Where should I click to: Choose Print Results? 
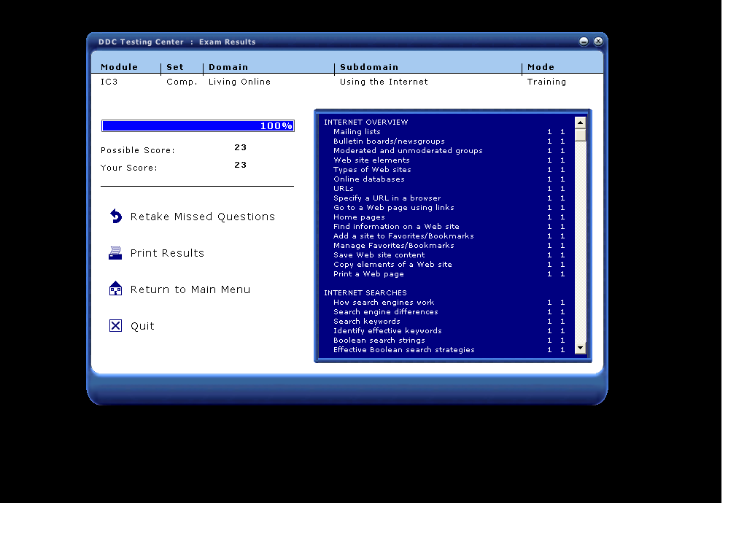(167, 253)
